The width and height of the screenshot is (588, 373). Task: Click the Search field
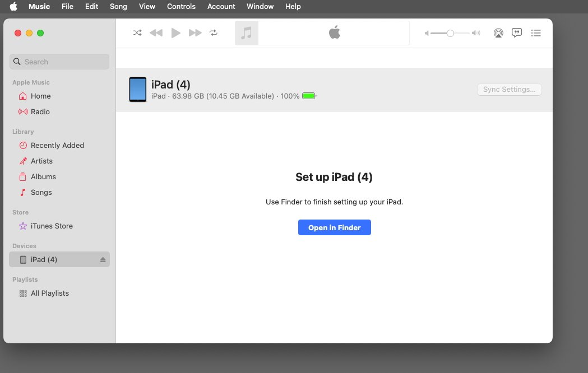click(59, 62)
